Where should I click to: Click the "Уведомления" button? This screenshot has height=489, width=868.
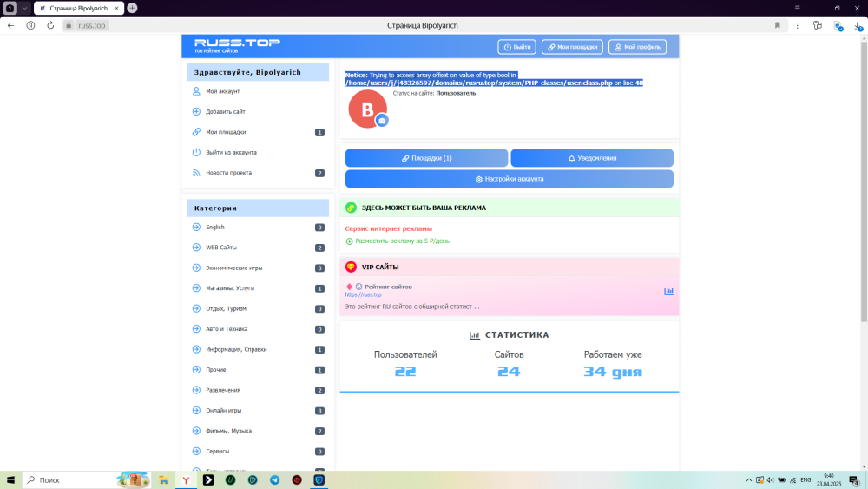click(592, 158)
